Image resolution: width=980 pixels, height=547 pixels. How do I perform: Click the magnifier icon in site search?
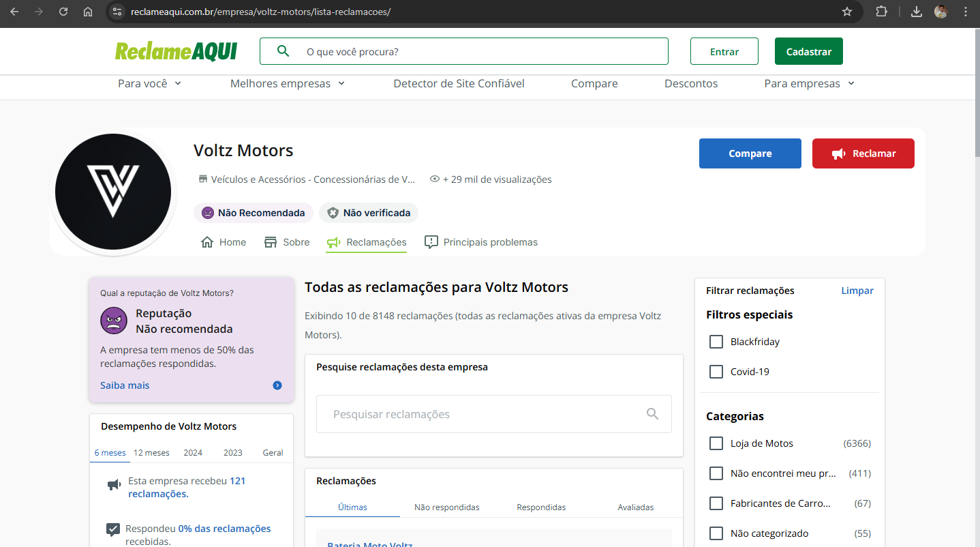283,51
